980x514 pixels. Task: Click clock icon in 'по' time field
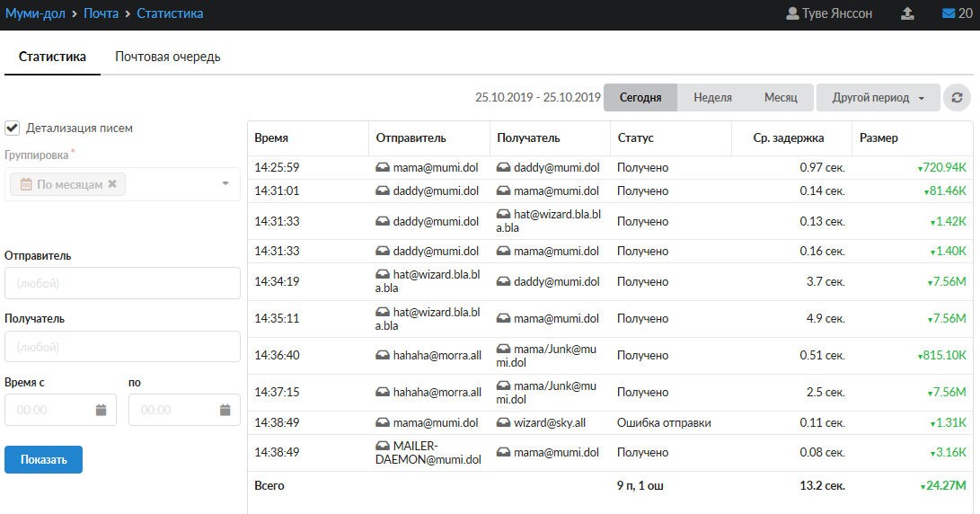[225, 410]
